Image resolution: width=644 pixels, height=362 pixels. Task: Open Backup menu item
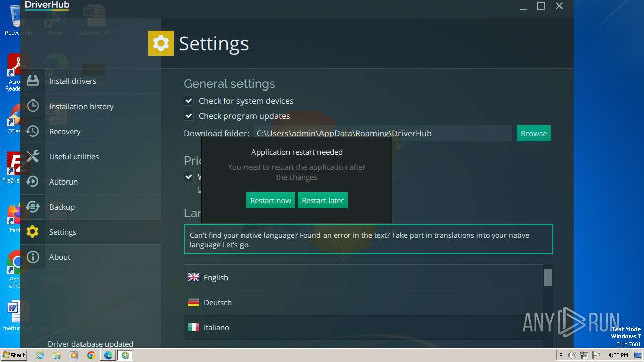point(91,207)
